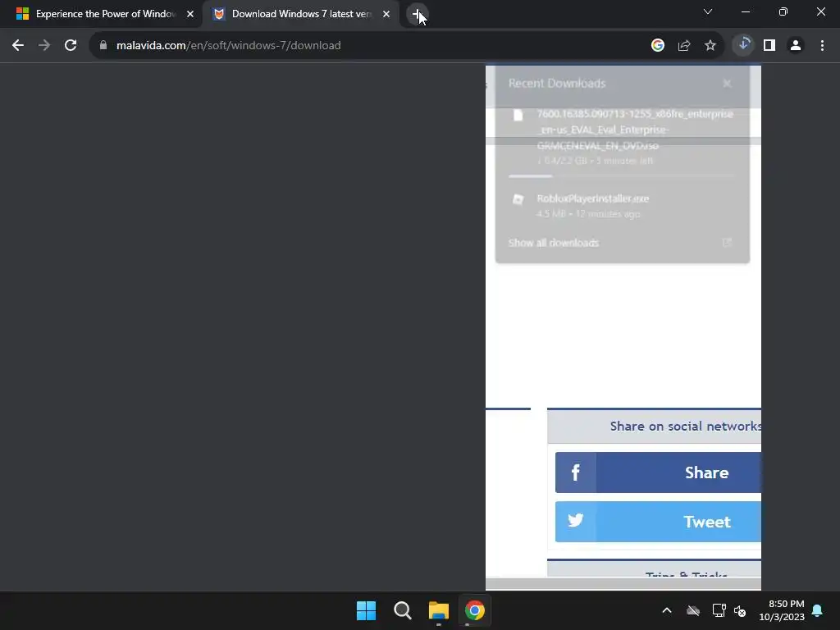Open the notification bell icon
Image resolution: width=840 pixels, height=630 pixels.
pyautogui.click(x=818, y=610)
